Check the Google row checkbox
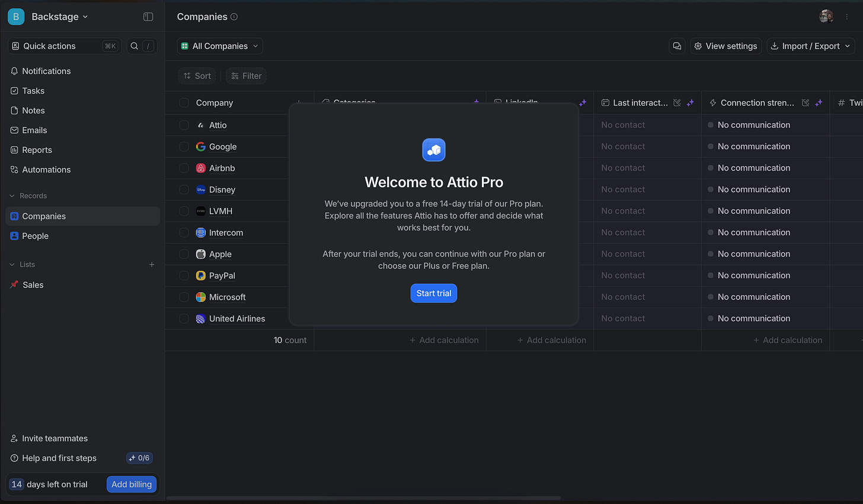This screenshot has height=504, width=863. tap(184, 146)
